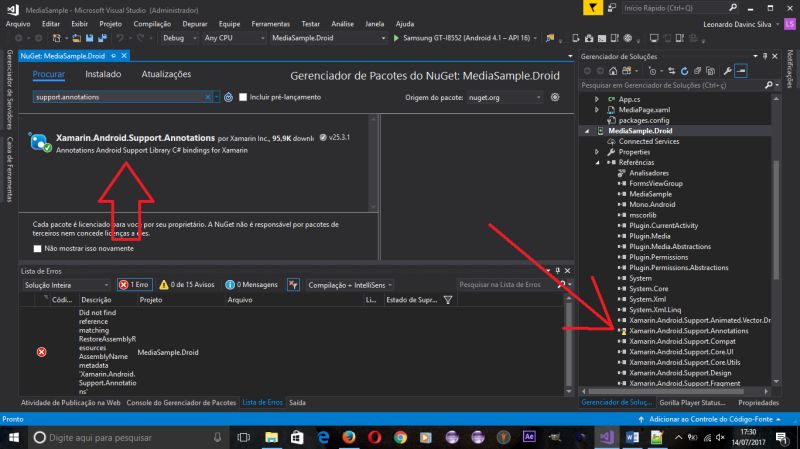Viewport: 800px width, 449px height.
Task: Start debugging with the green play icon
Action: (x=396, y=38)
